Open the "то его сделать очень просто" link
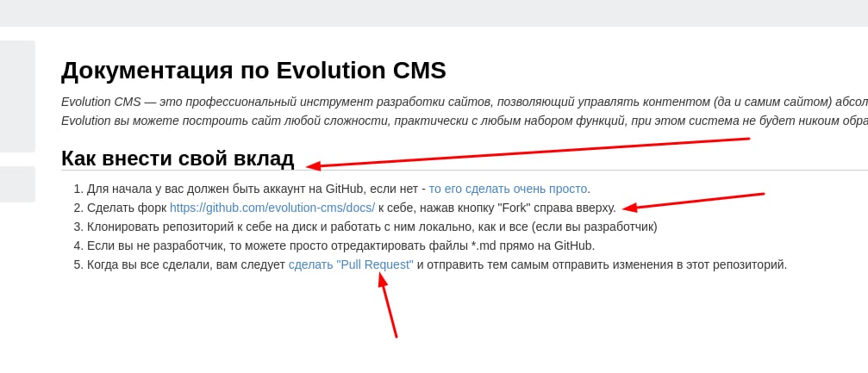The image size is (868, 373). [508, 189]
